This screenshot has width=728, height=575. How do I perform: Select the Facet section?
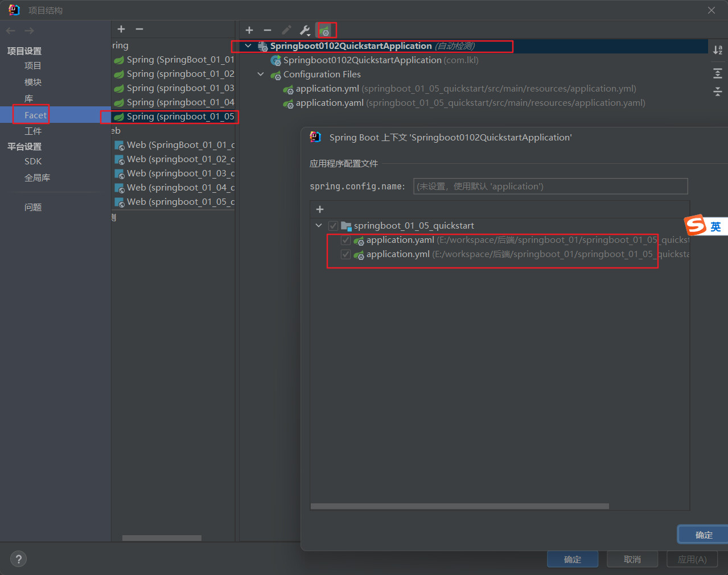[35, 115]
